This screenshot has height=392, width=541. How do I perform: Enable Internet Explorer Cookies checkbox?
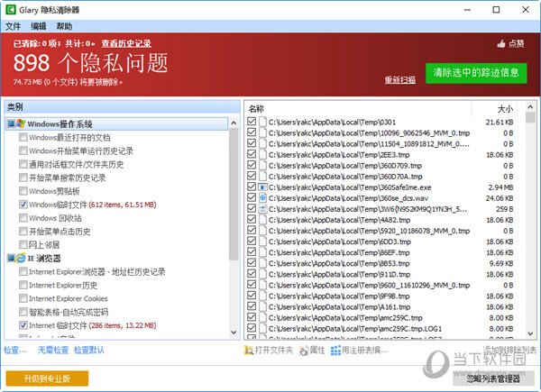[x=23, y=298]
